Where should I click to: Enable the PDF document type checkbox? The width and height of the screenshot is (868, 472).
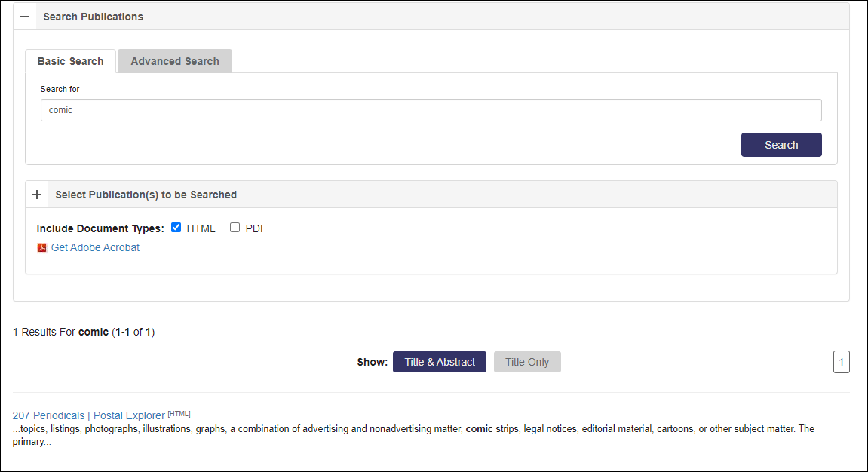[x=235, y=228]
